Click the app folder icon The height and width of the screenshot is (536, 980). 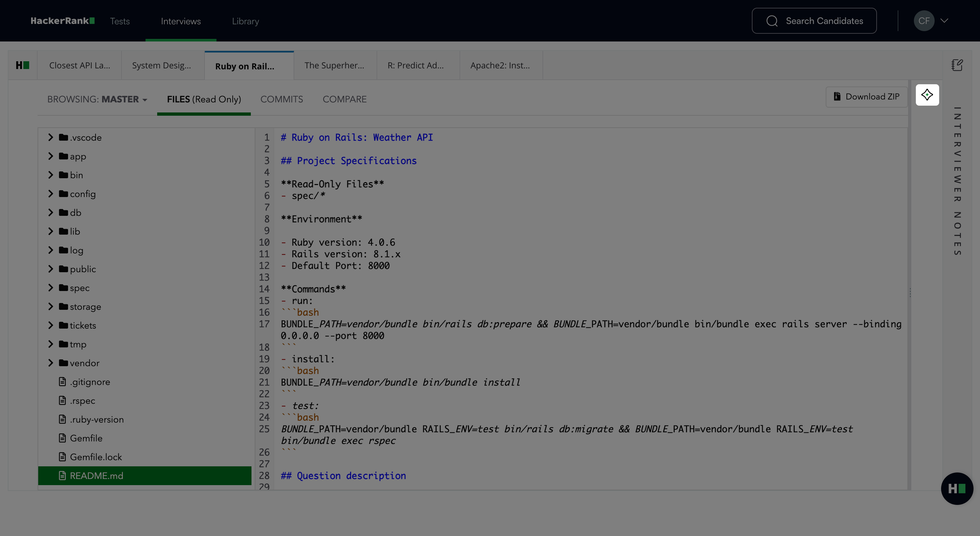(x=64, y=156)
